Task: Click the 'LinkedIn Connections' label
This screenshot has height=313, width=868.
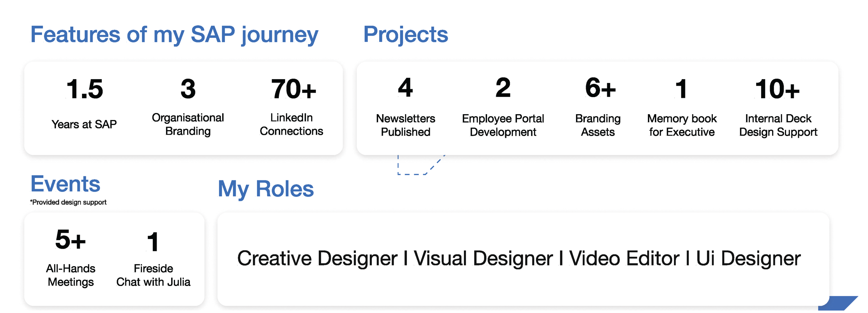Action: click(x=291, y=124)
